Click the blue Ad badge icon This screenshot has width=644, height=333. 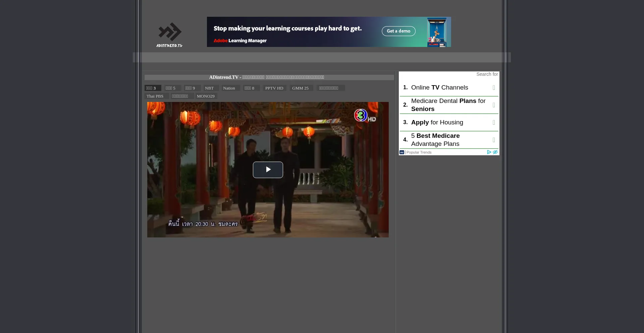coord(402,152)
